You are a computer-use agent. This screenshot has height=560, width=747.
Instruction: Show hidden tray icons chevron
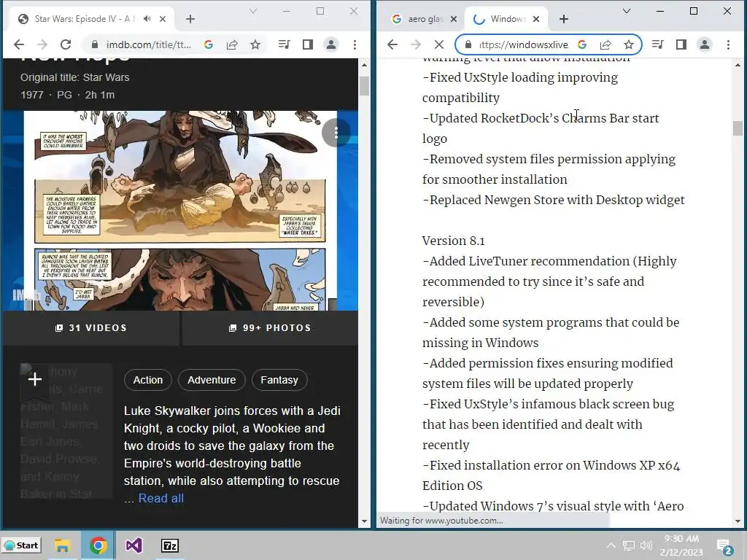(611, 545)
